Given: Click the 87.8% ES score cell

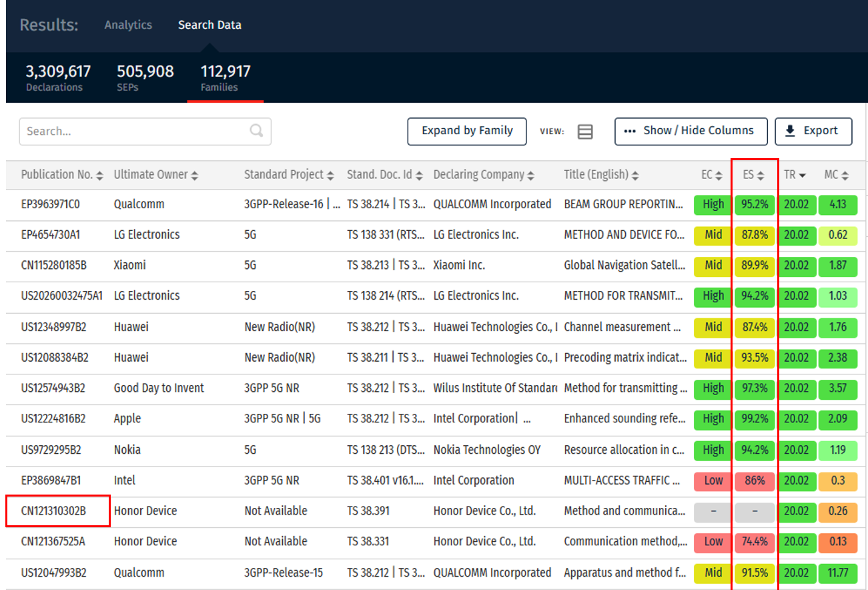Looking at the screenshot, I should (x=755, y=235).
